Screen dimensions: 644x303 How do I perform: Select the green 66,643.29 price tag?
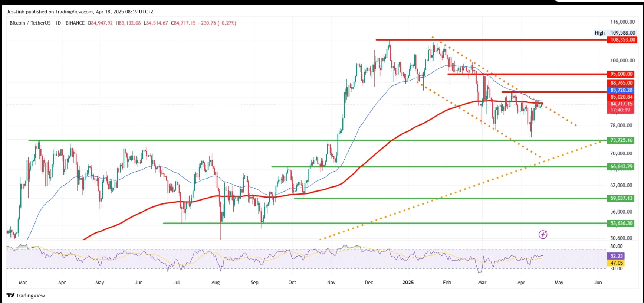621,167
